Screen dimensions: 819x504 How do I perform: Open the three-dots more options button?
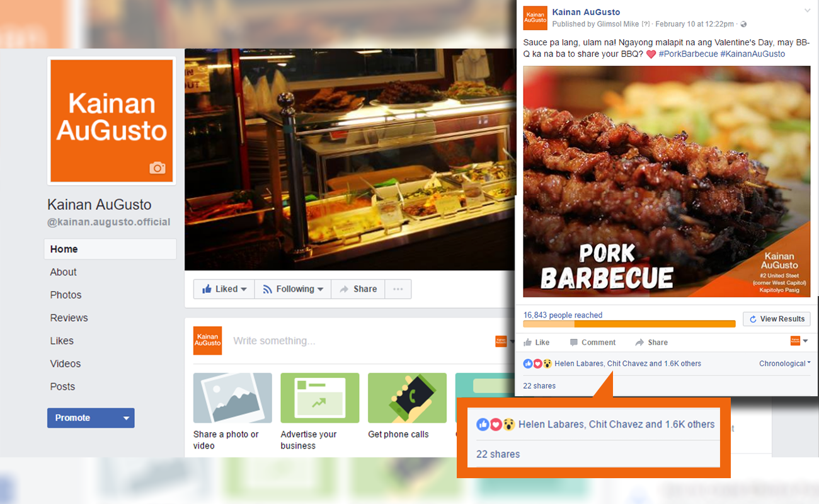click(398, 289)
